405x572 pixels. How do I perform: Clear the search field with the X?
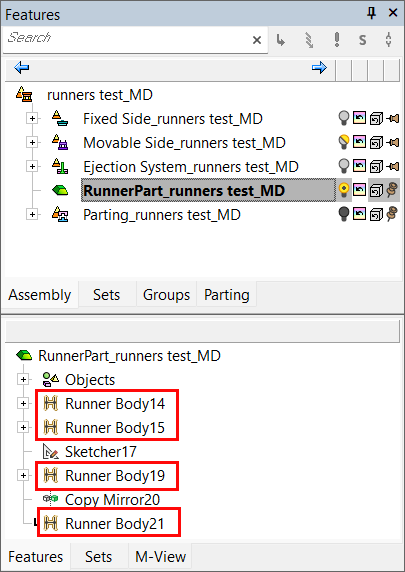click(257, 40)
